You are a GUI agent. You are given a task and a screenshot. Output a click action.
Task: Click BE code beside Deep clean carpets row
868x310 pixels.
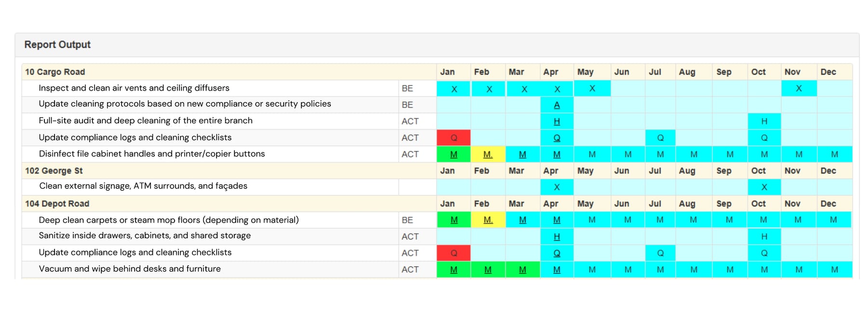click(407, 220)
